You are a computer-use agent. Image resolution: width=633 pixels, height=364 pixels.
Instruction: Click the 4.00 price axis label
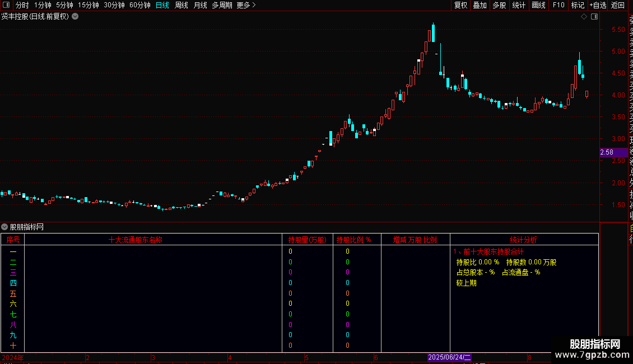tap(618, 95)
